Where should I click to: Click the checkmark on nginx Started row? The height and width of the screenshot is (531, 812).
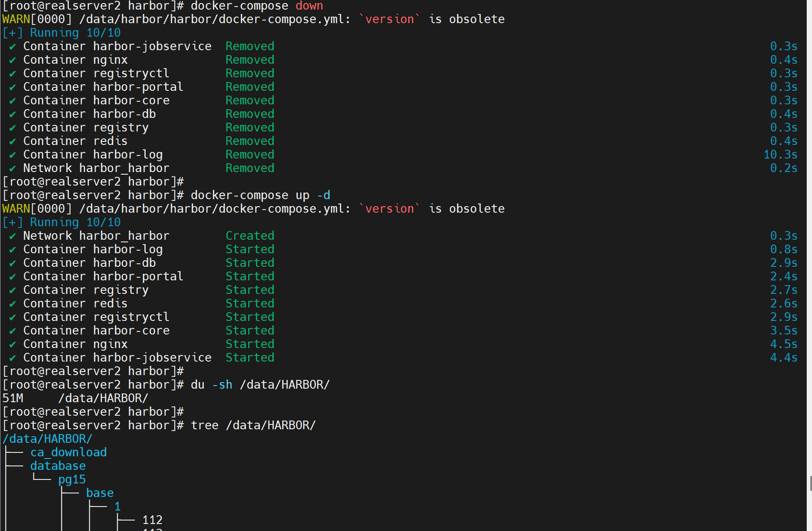click(13, 345)
